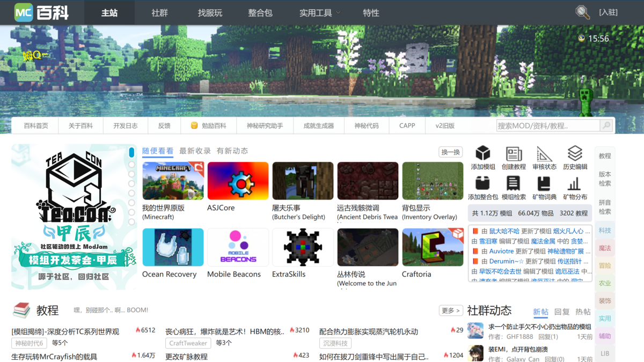The height and width of the screenshot is (362, 644).
Task: Click 更多 > in the tutorials section
Action: coord(451,310)
